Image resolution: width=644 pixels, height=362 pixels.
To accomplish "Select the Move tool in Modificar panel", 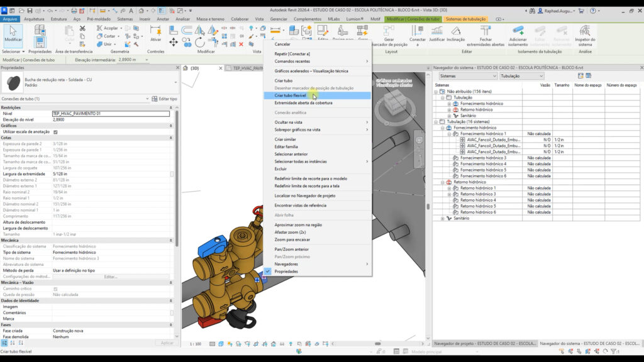I will [x=174, y=42].
